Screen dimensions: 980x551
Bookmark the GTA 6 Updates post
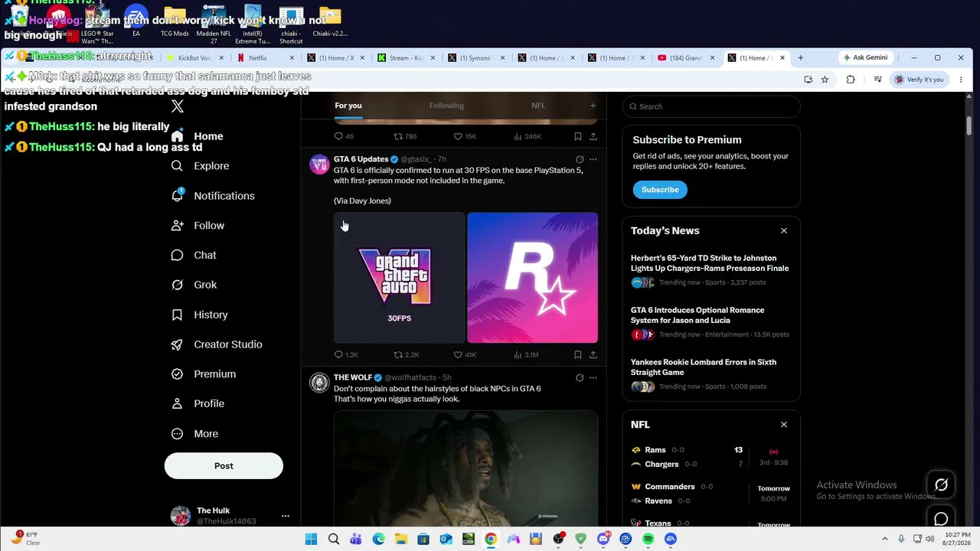coord(578,355)
